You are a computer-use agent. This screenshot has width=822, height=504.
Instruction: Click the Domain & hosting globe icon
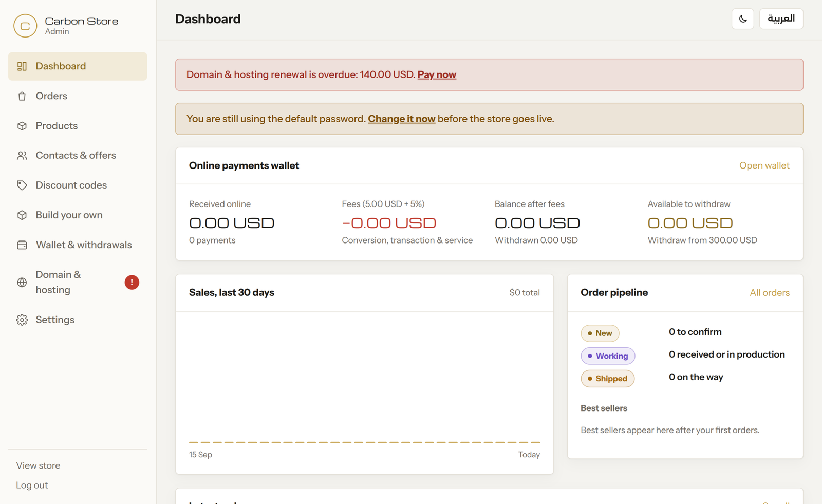(22, 283)
